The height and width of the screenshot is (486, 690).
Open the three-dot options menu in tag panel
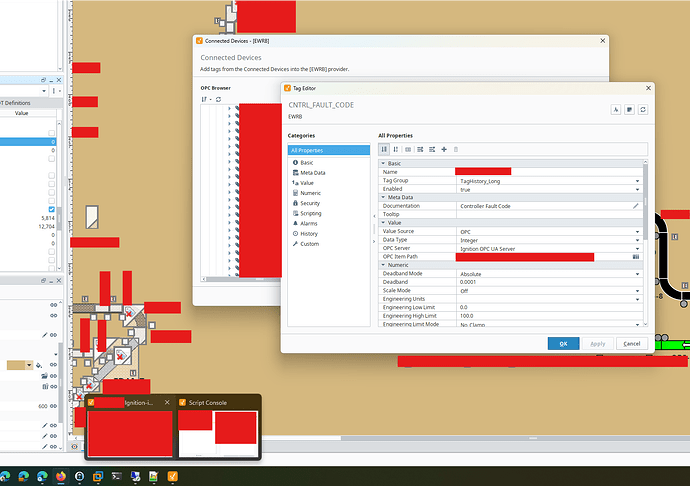click(54, 91)
